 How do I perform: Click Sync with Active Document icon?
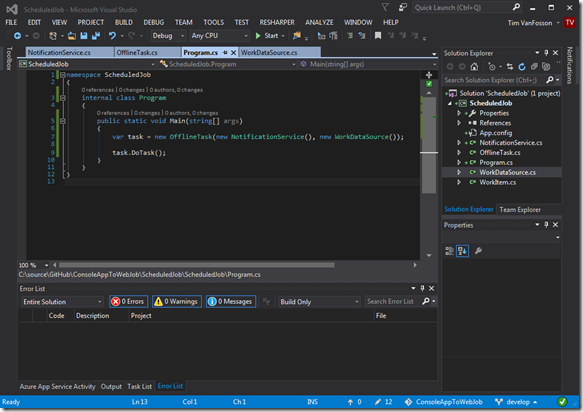coord(510,67)
